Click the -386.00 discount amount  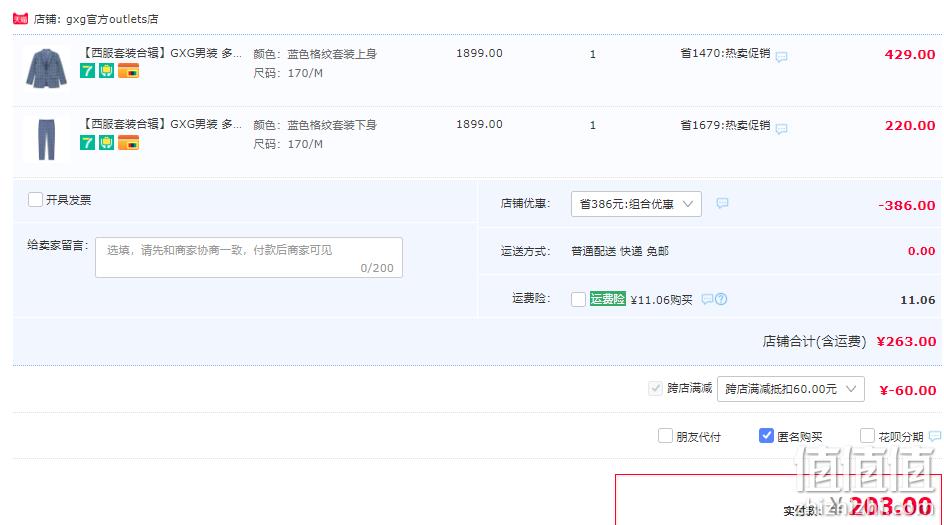pyautogui.click(x=907, y=205)
